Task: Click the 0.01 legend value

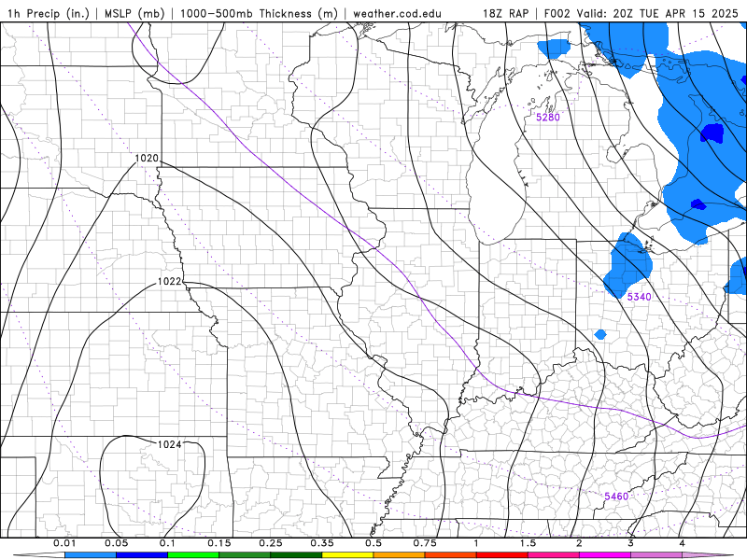Action: coord(64,543)
